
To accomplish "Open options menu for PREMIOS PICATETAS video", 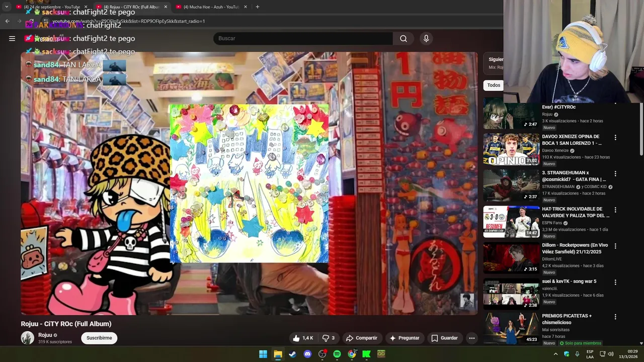I will (615, 317).
